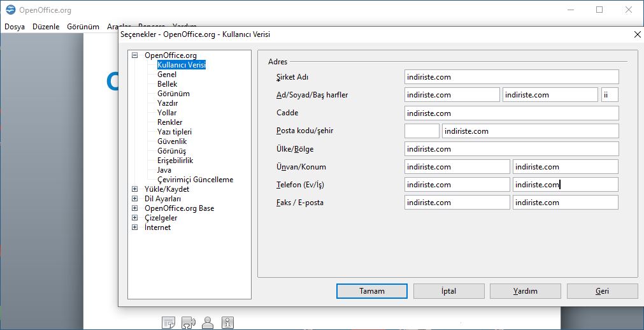The width and height of the screenshot is (644, 330).
Task: Open the Dosya menu
Action: coord(15,27)
